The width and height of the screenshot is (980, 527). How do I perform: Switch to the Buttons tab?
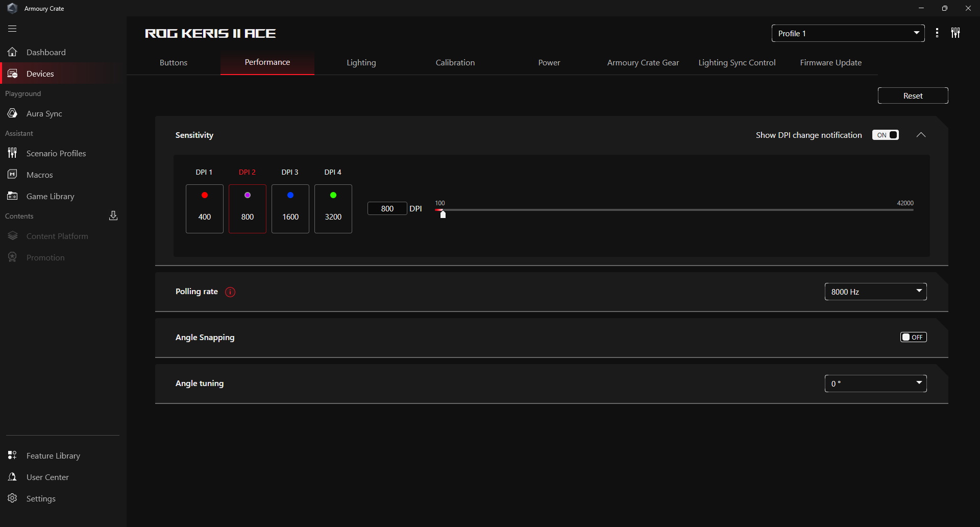coord(174,62)
